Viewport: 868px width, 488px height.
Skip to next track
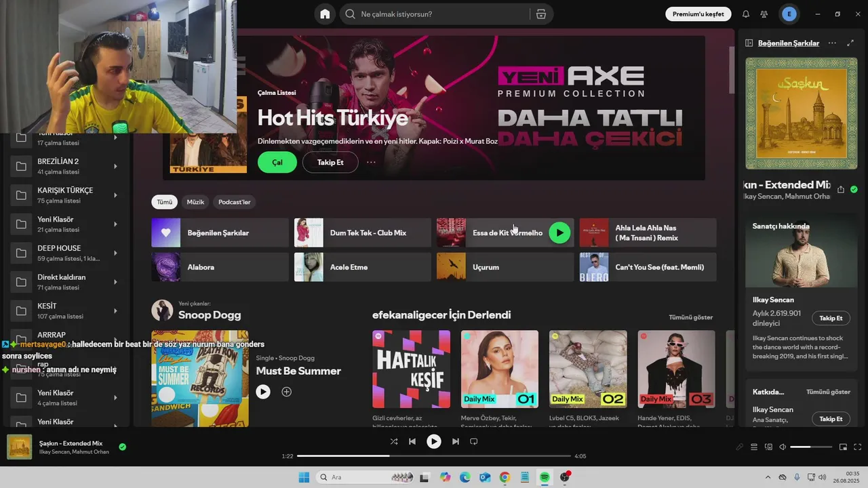[x=456, y=441]
